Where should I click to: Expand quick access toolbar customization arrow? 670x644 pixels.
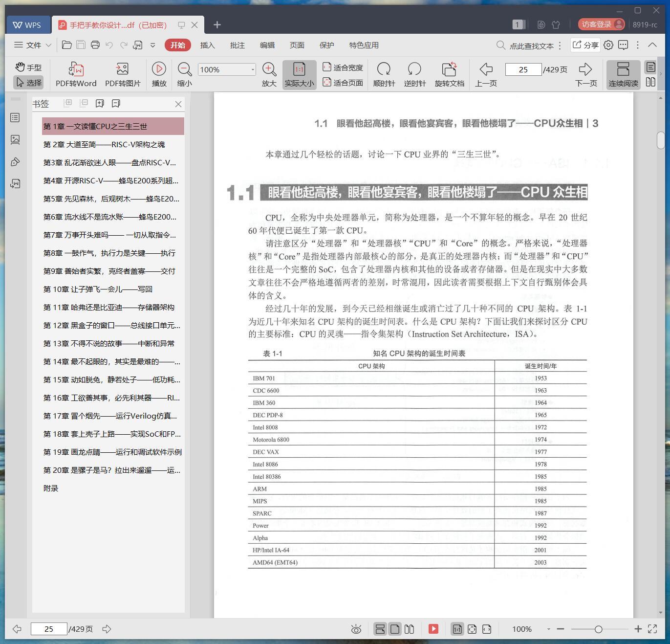pos(152,45)
